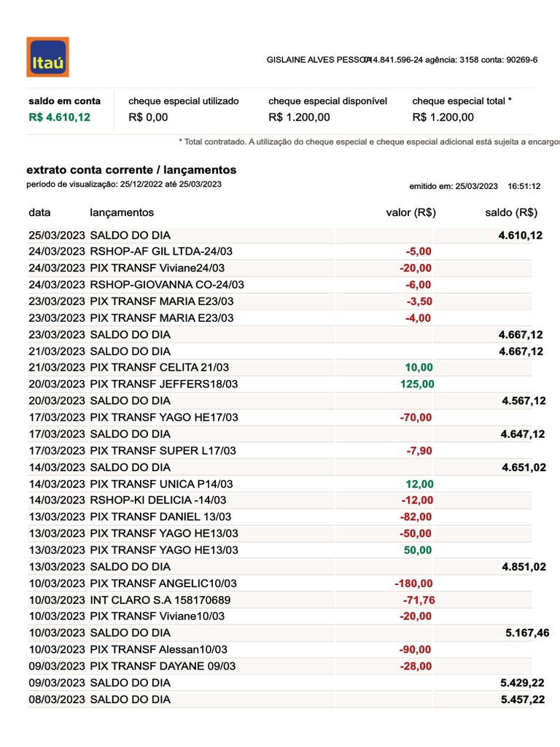Click the cheque especial total label
560x747 pixels.
point(462,101)
